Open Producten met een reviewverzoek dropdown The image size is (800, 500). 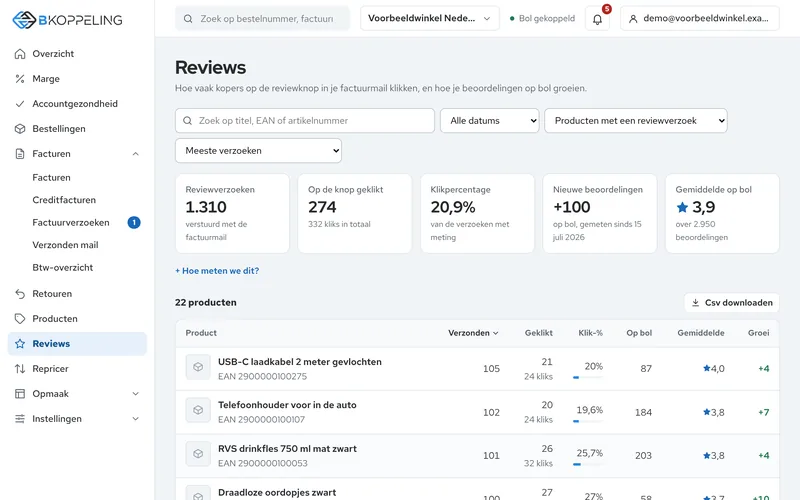(636, 121)
